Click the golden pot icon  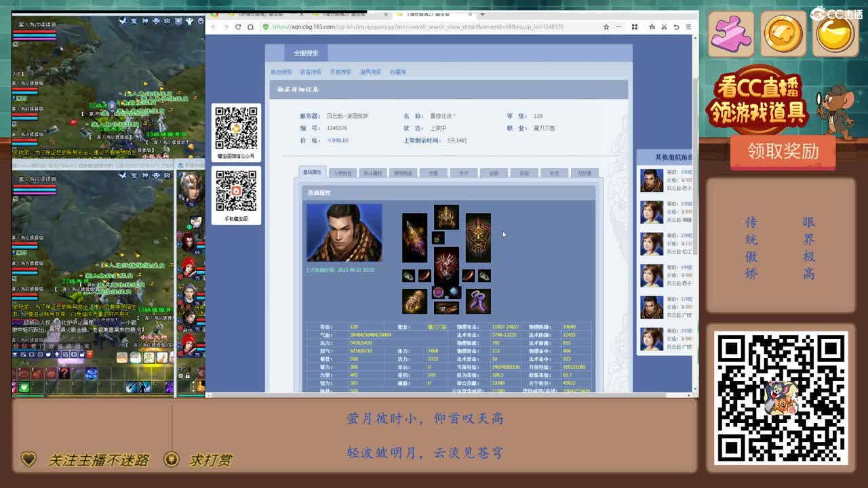(835, 34)
